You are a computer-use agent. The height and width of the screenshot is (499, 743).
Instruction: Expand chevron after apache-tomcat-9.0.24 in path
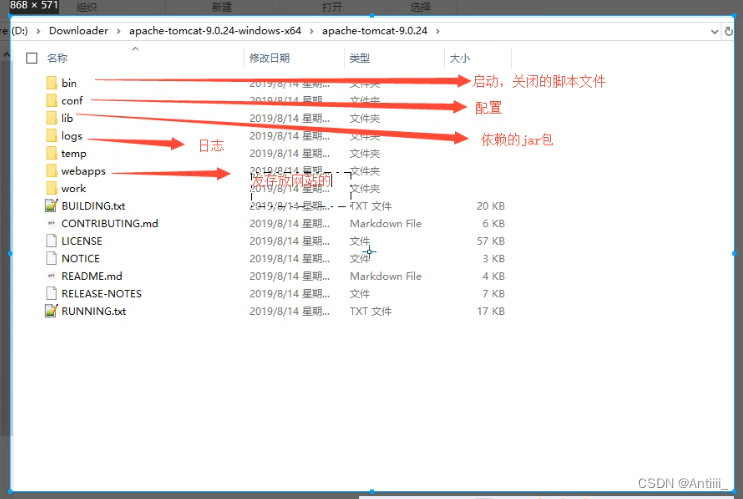click(437, 31)
